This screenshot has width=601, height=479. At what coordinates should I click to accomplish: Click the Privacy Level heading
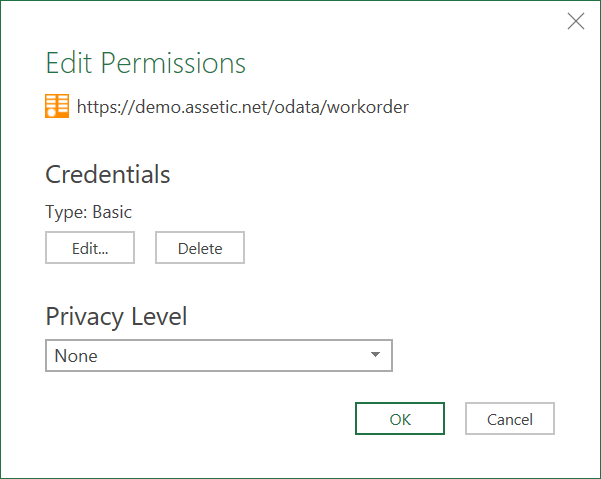coord(116,317)
